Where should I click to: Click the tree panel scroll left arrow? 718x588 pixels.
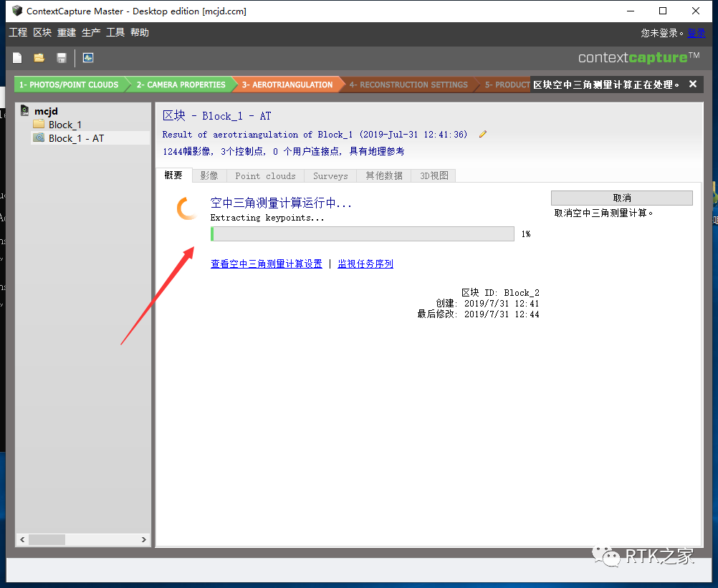[22, 539]
